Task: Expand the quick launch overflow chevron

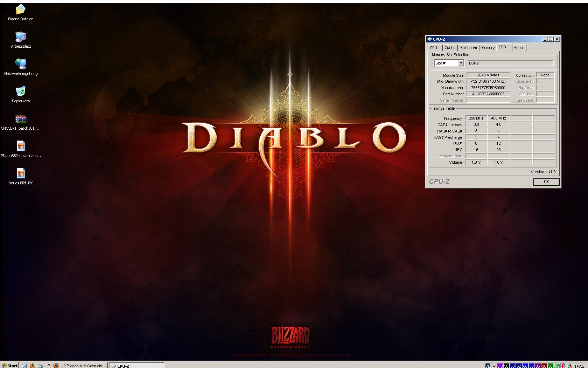Action: (49, 365)
